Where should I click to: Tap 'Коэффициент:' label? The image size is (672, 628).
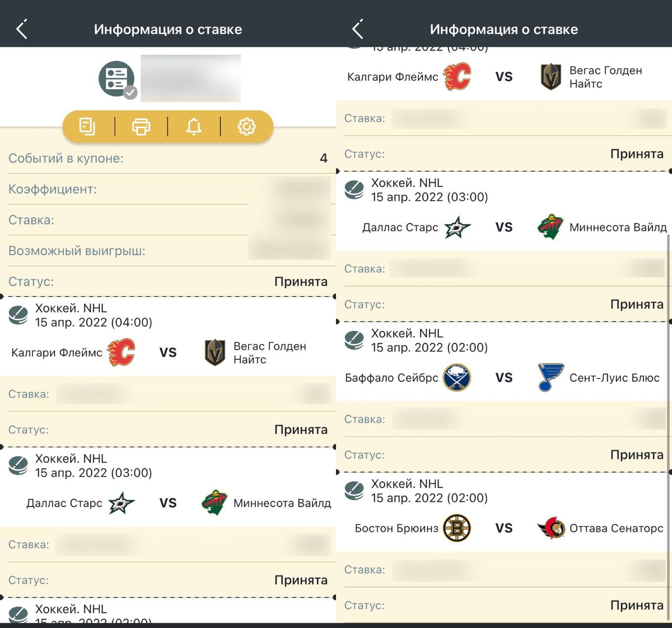click(x=52, y=189)
